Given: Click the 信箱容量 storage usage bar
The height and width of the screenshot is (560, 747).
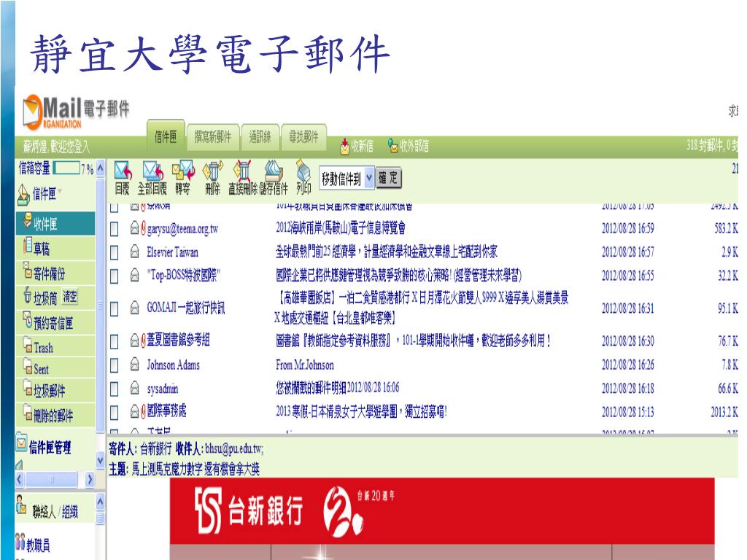Looking at the screenshot, I should coord(66,168).
